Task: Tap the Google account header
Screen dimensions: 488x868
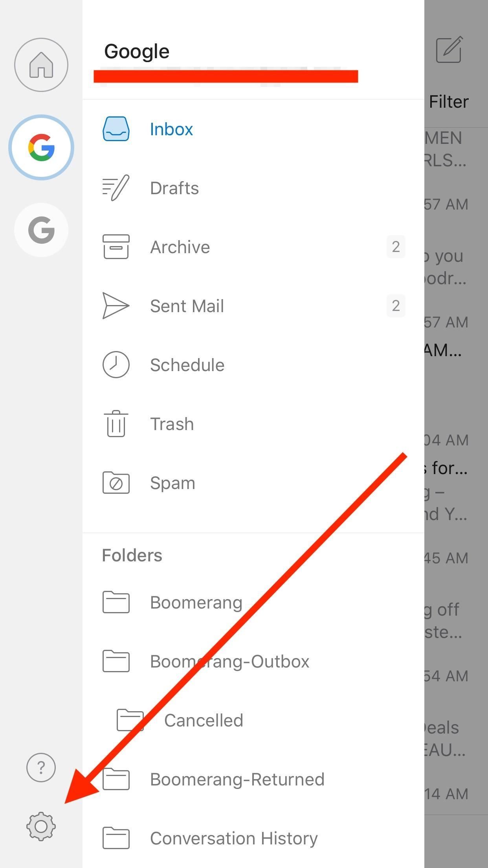Action: click(x=137, y=51)
